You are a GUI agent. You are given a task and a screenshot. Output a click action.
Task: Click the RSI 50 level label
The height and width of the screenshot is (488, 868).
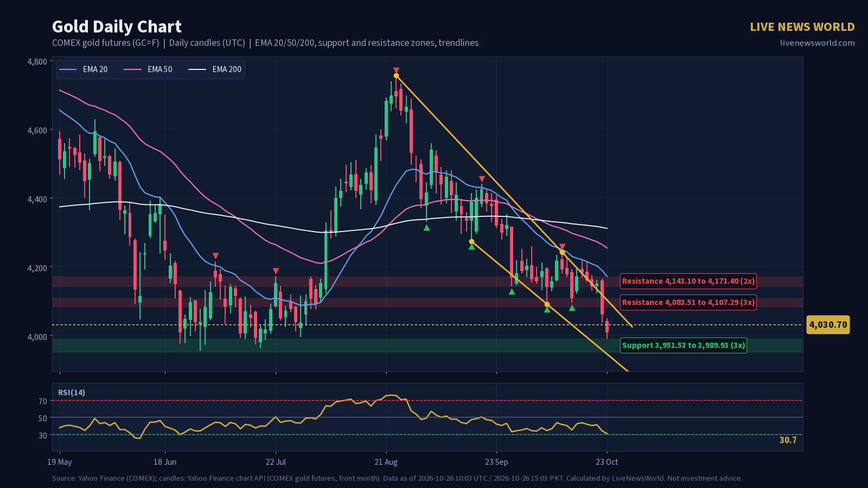(x=43, y=418)
